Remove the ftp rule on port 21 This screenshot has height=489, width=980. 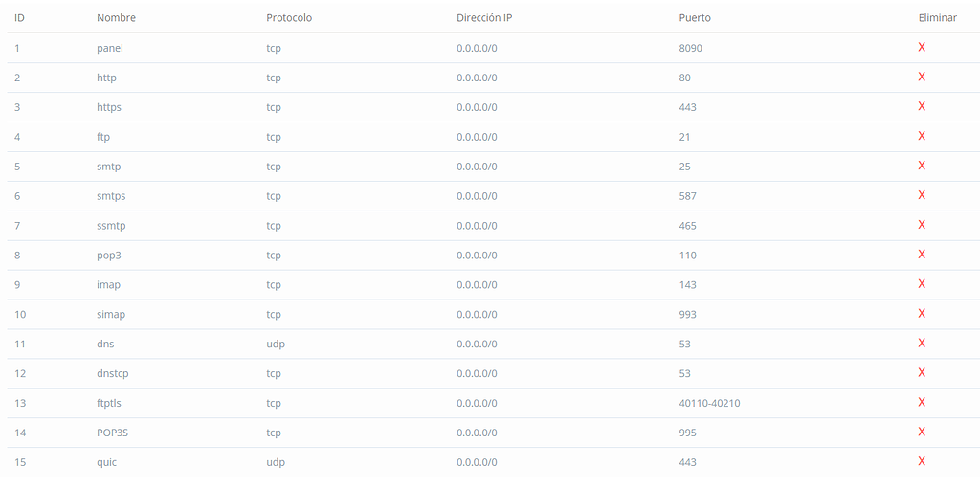click(922, 136)
